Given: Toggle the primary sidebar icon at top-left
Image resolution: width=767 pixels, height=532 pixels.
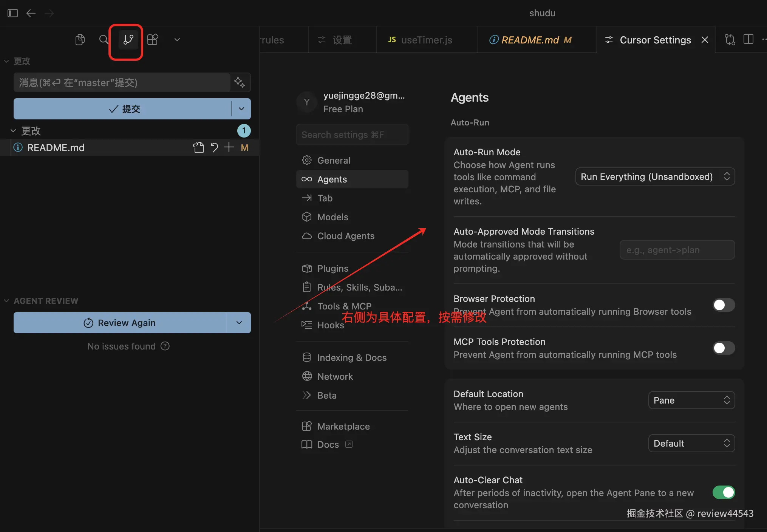Looking at the screenshot, I should (x=12, y=13).
